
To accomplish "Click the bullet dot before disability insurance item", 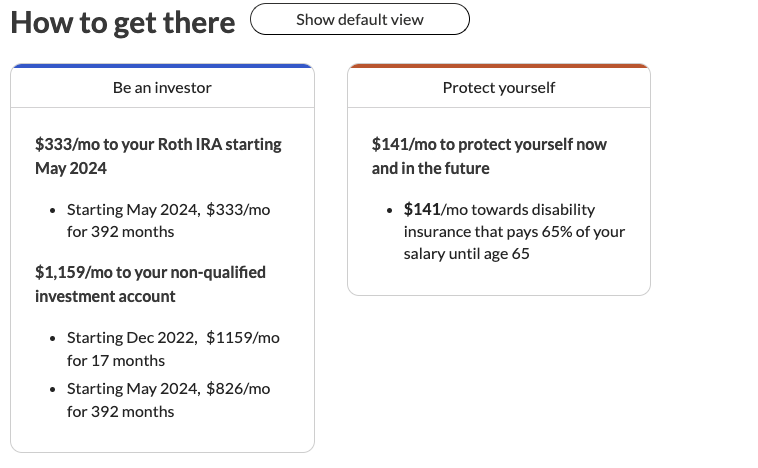I will [x=389, y=210].
